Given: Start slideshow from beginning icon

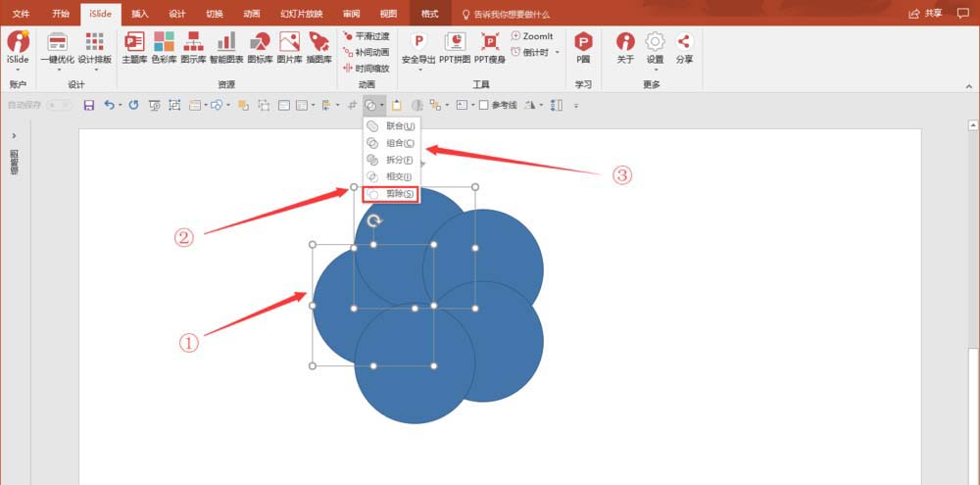Looking at the screenshot, I should coord(154,105).
